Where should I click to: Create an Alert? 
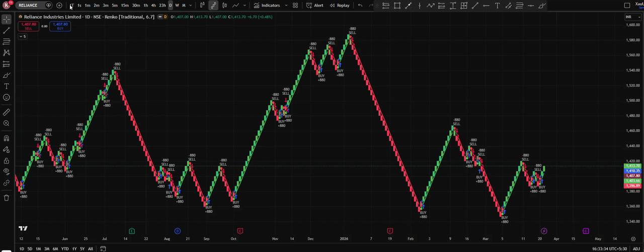(x=315, y=6)
